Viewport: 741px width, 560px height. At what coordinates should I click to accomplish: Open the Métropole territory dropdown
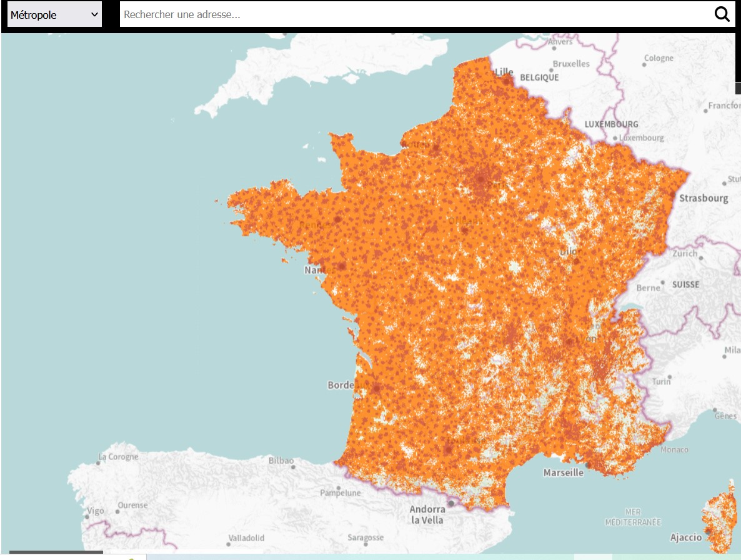(x=54, y=14)
